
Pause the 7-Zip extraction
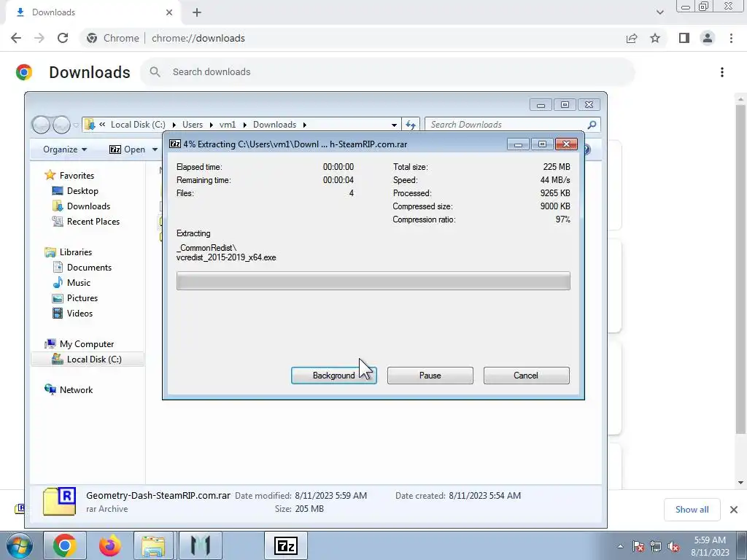[430, 376]
